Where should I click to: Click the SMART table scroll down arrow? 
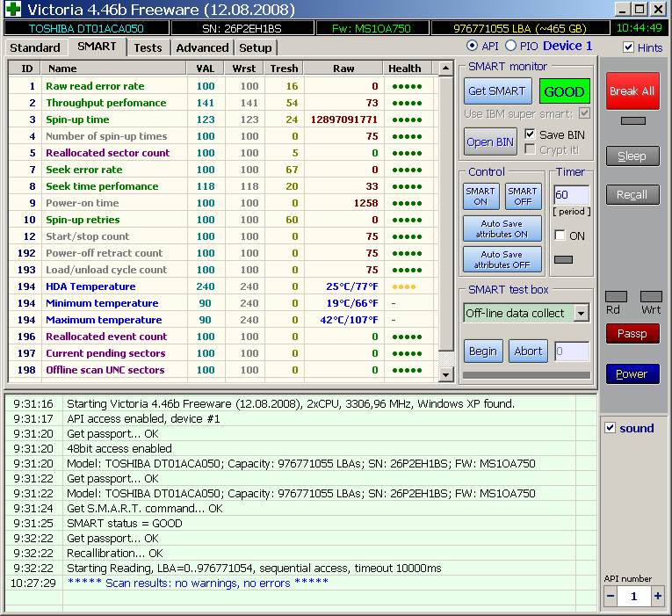446,375
